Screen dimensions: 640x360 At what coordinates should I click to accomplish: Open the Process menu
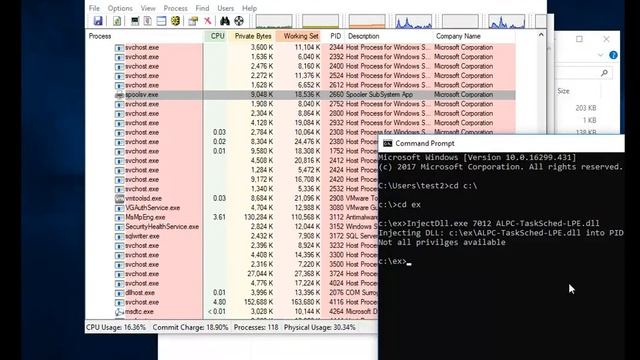(x=176, y=8)
